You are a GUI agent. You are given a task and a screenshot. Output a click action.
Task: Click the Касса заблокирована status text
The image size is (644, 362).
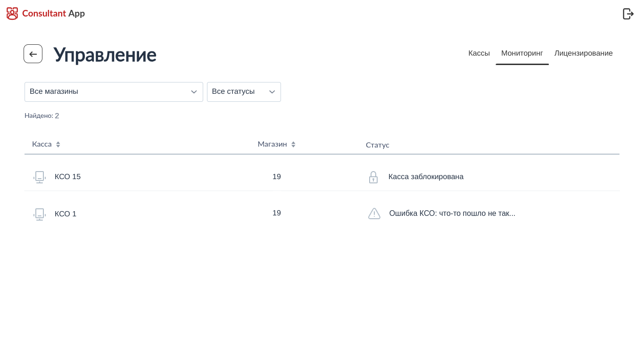click(426, 177)
